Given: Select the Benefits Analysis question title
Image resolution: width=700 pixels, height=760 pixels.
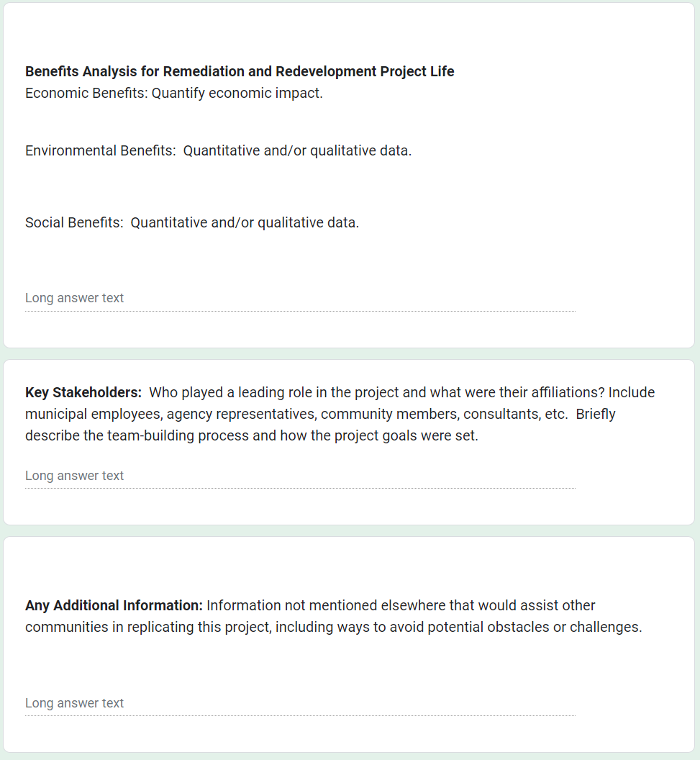Looking at the screenshot, I should click(240, 71).
